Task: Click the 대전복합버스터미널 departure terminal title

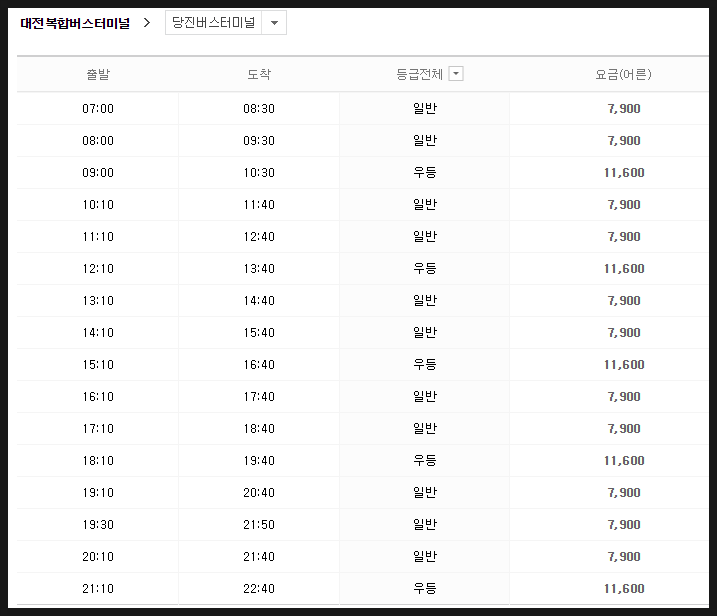Action: 75,23
